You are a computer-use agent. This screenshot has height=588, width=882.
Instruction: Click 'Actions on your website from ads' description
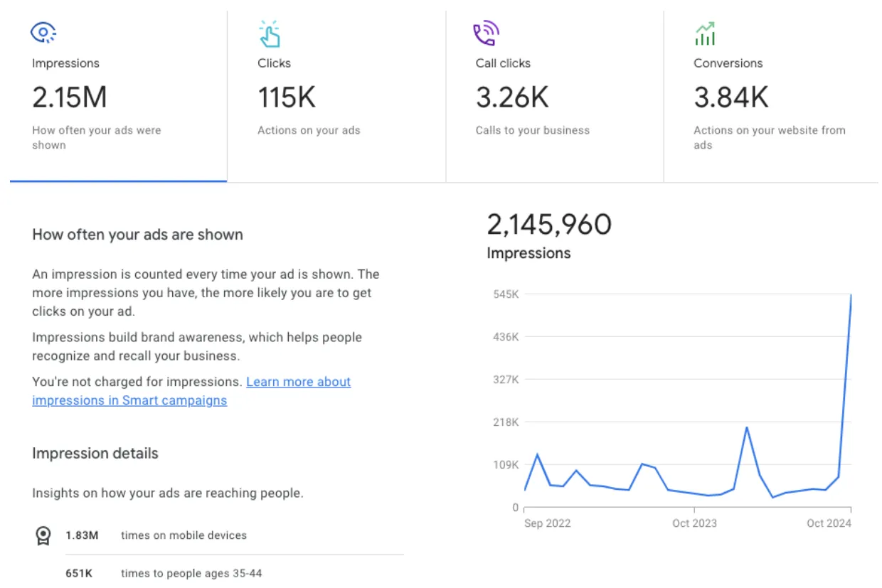click(x=770, y=138)
